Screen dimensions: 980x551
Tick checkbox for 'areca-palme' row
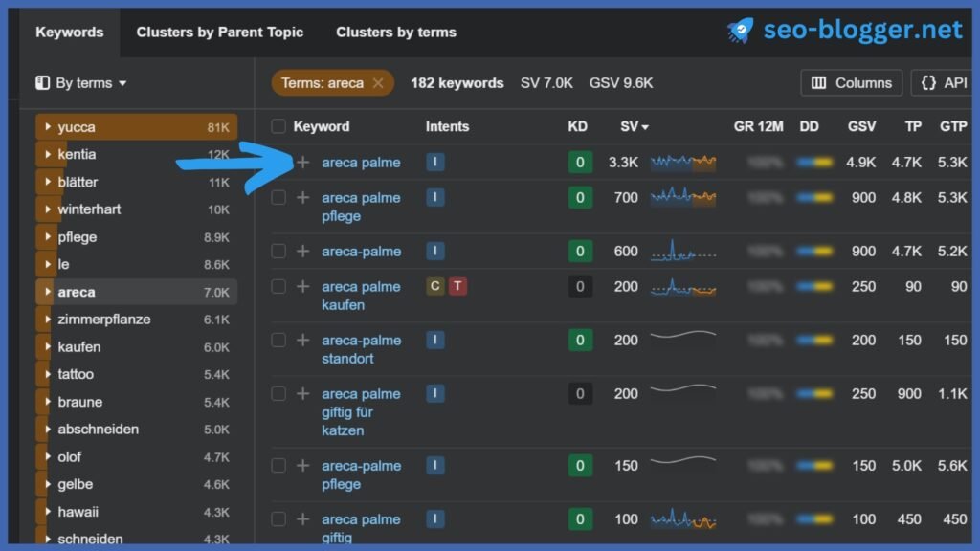(278, 252)
